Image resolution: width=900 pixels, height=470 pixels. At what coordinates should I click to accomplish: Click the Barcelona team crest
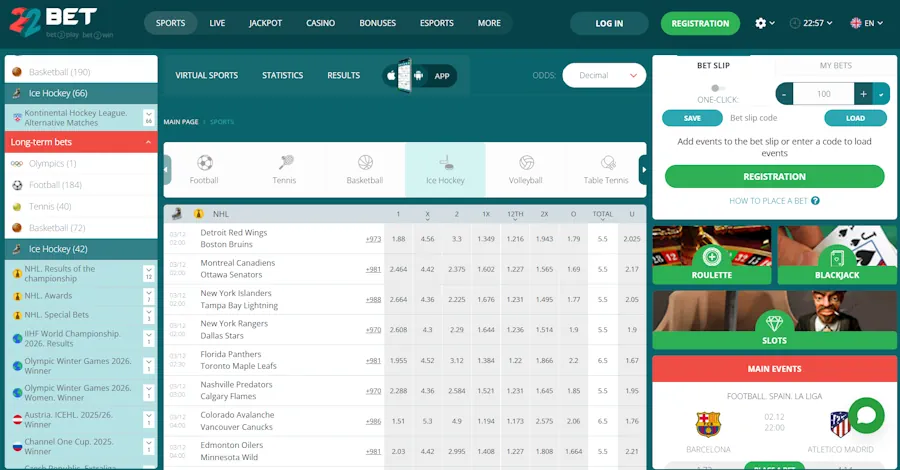tap(708, 425)
